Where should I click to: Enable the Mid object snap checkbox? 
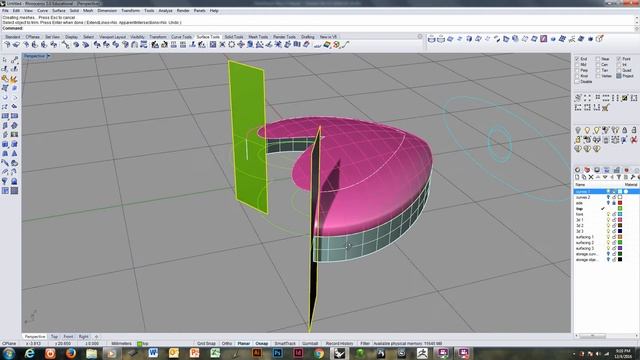click(x=577, y=64)
